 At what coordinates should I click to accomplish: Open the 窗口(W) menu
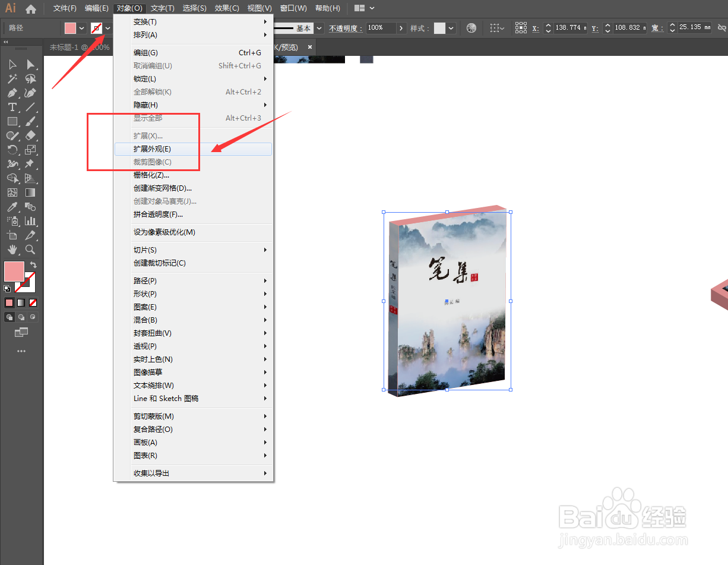point(293,8)
